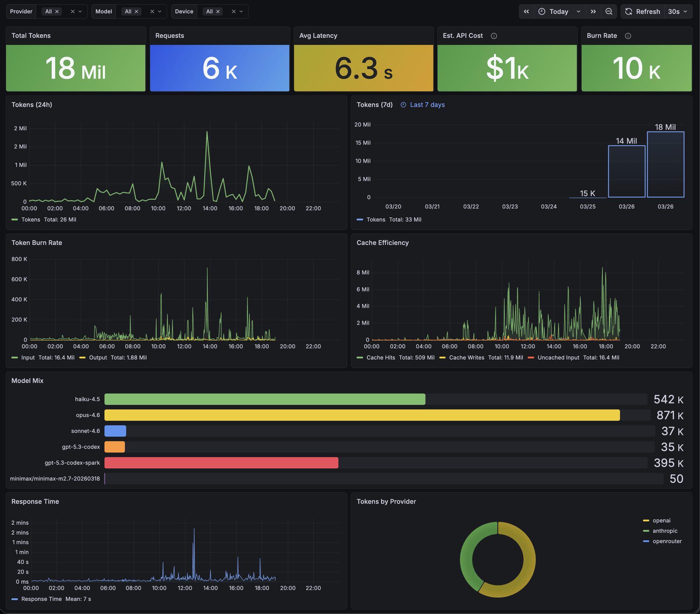
Task: Remove the All chip from the Device filter
Action: point(218,11)
